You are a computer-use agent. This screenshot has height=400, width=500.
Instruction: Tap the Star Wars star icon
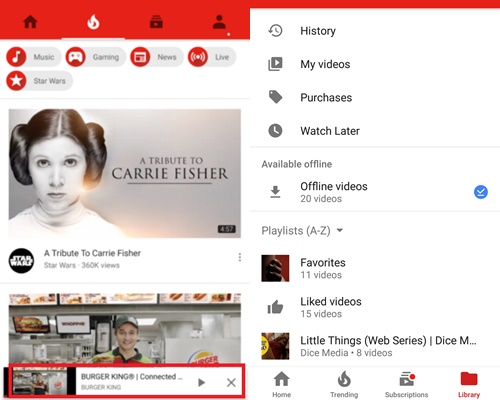16,81
